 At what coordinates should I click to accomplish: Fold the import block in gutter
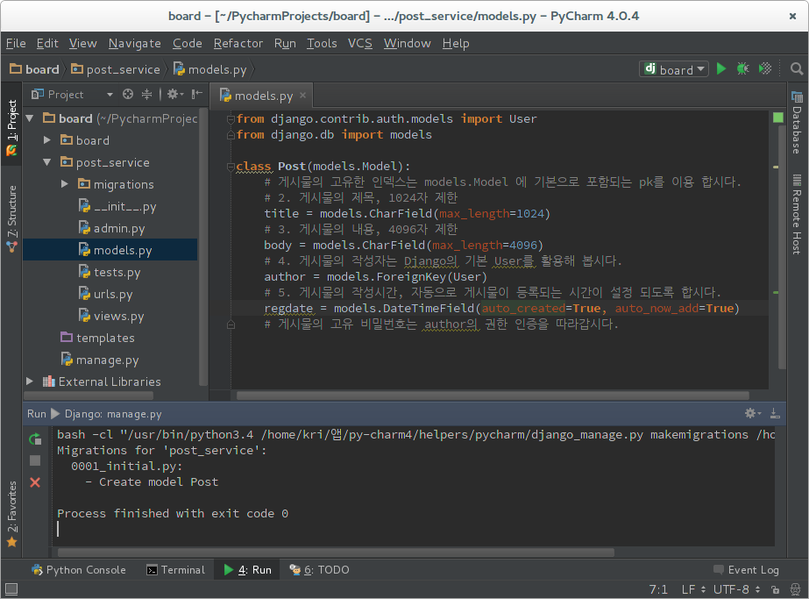click(x=231, y=119)
